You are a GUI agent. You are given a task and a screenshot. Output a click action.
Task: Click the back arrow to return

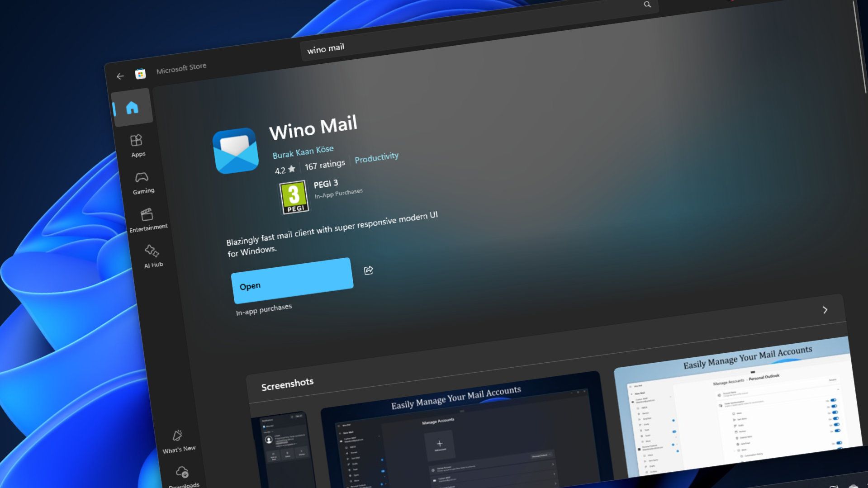pos(119,76)
